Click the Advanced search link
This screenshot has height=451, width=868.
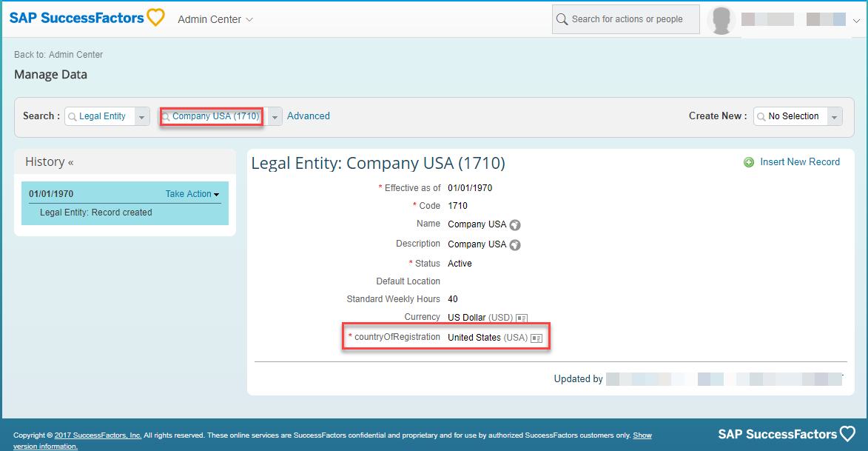pos(309,116)
